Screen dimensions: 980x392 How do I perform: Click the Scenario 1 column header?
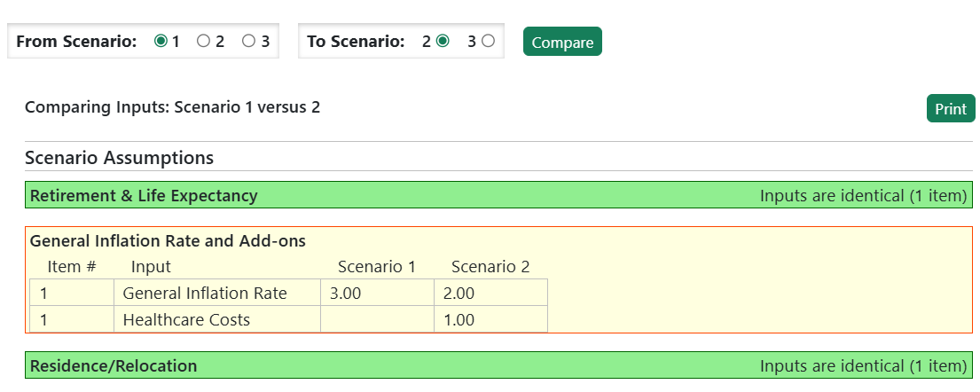click(x=377, y=266)
